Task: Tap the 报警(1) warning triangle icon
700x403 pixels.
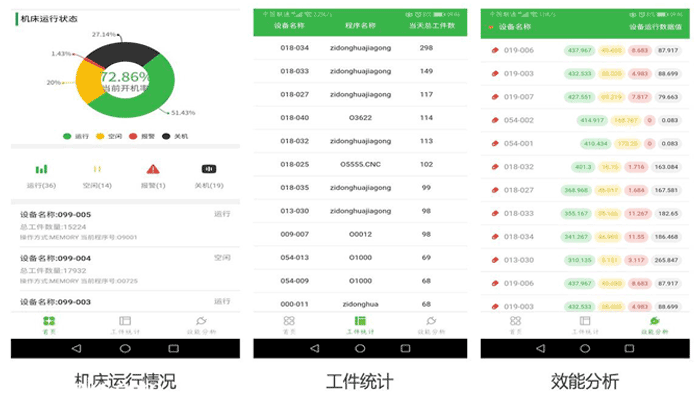Action: click(153, 169)
